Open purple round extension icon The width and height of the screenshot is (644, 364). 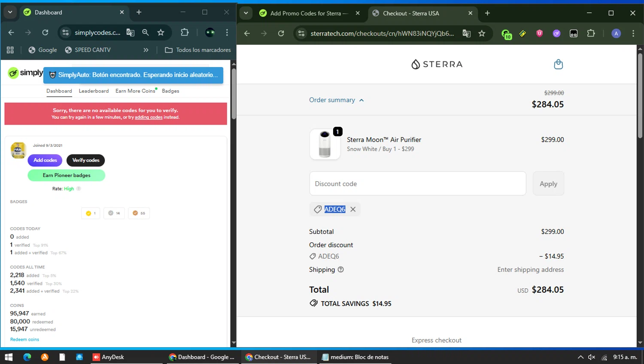pyautogui.click(x=556, y=33)
